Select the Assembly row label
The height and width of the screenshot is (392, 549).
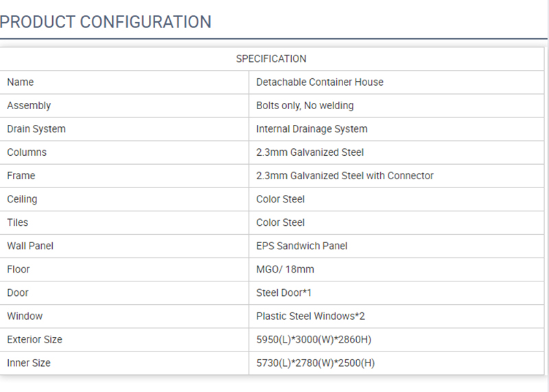[29, 106]
